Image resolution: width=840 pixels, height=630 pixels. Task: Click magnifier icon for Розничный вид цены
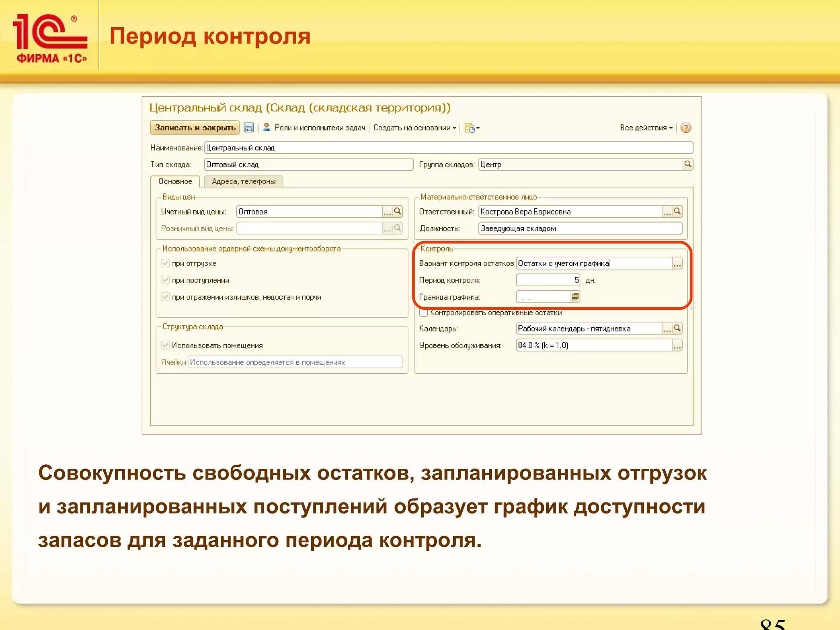(x=397, y=228)
